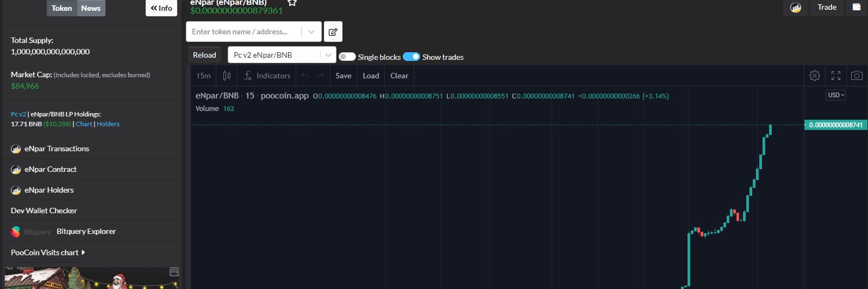Click the Reload button
This screenshot has height=289, width=868.
pyautogui.click(x=204, y=55)
